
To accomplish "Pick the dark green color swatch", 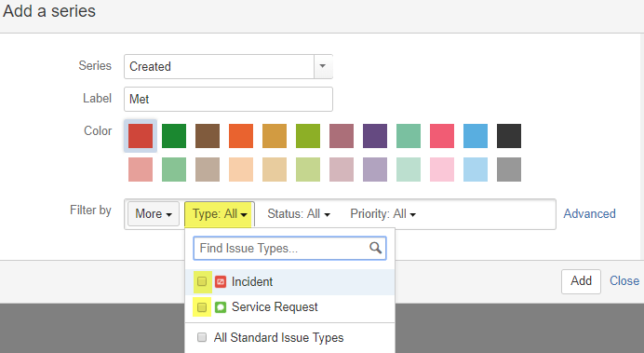I will point(174,136).
